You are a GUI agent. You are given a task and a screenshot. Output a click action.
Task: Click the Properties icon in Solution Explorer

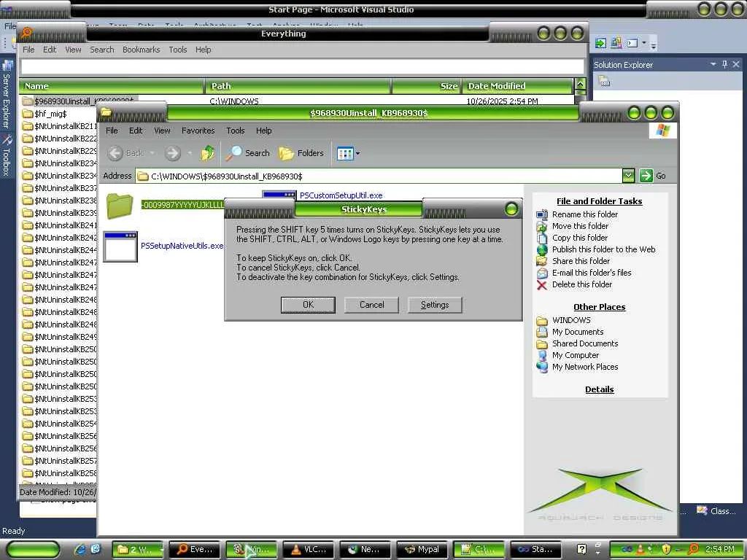click(605, 82)
